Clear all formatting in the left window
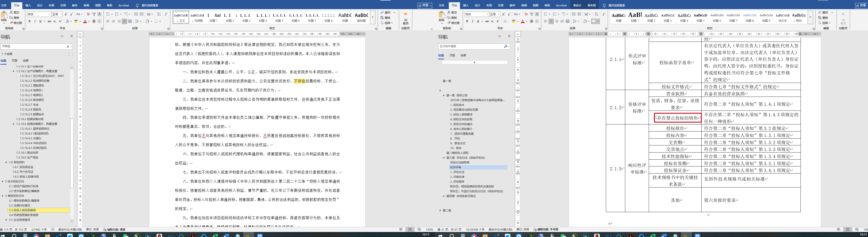This screenshot has width=868, height=237. (89, 14)
